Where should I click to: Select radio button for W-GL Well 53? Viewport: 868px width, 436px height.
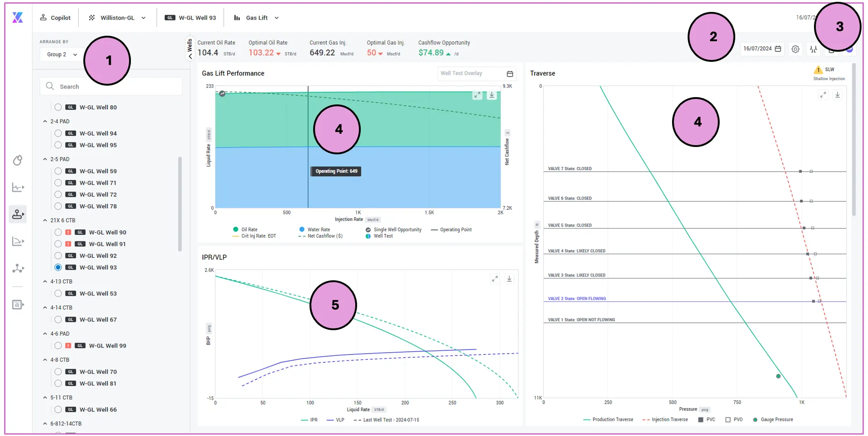(58, 294)
